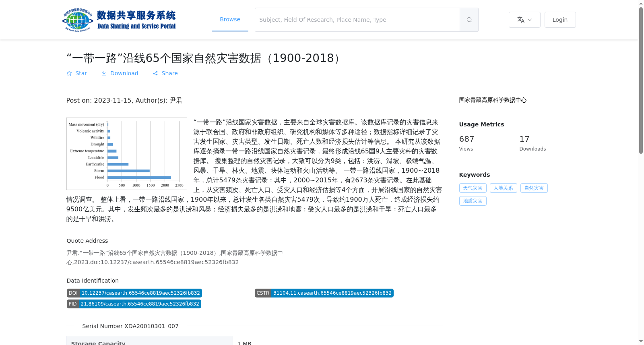Viewport: 644px width, 345px height.
Task: Click the page vertical scrollbar thumb
Action: 641,81
